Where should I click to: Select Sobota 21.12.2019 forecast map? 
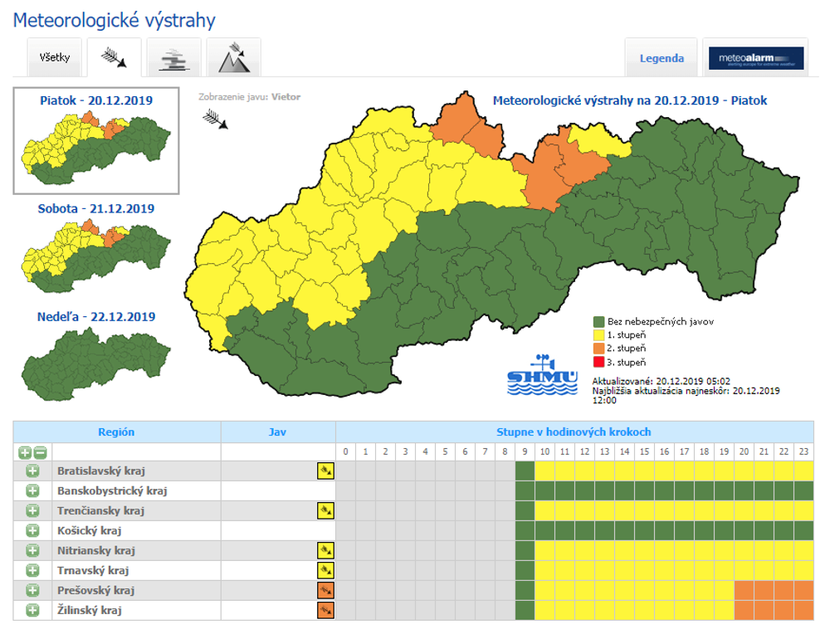96,245
